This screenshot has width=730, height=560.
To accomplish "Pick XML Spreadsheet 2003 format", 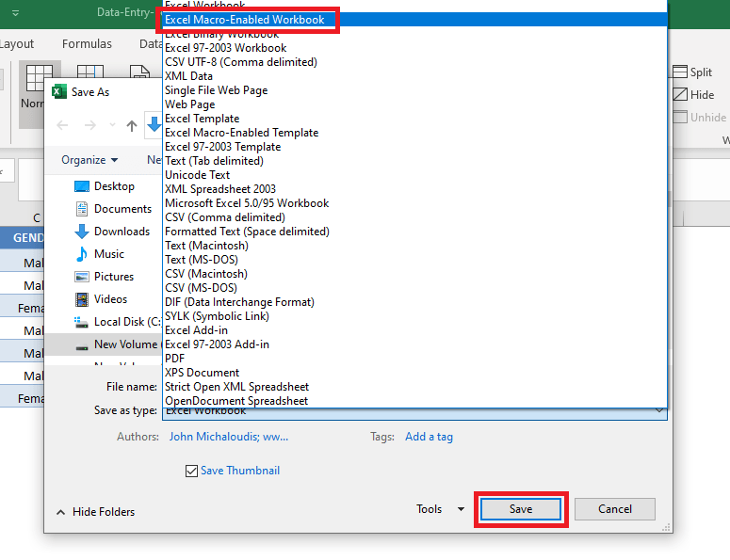I will point(414,189).
